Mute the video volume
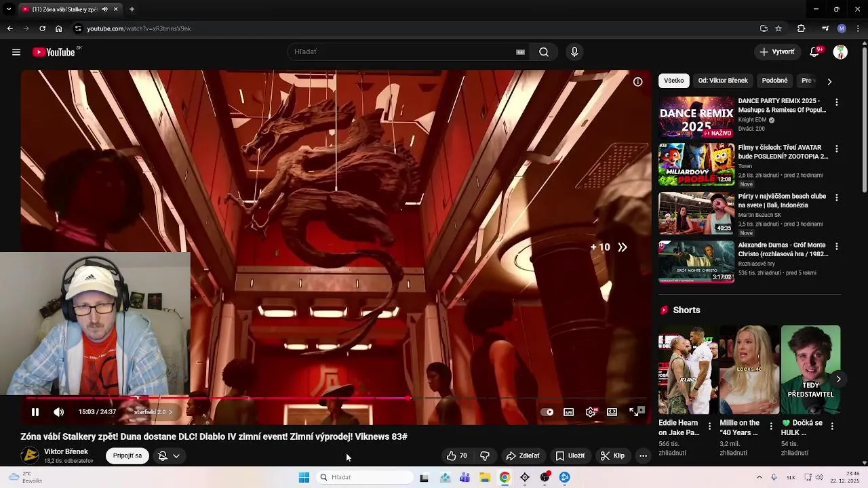 point(59,411)
